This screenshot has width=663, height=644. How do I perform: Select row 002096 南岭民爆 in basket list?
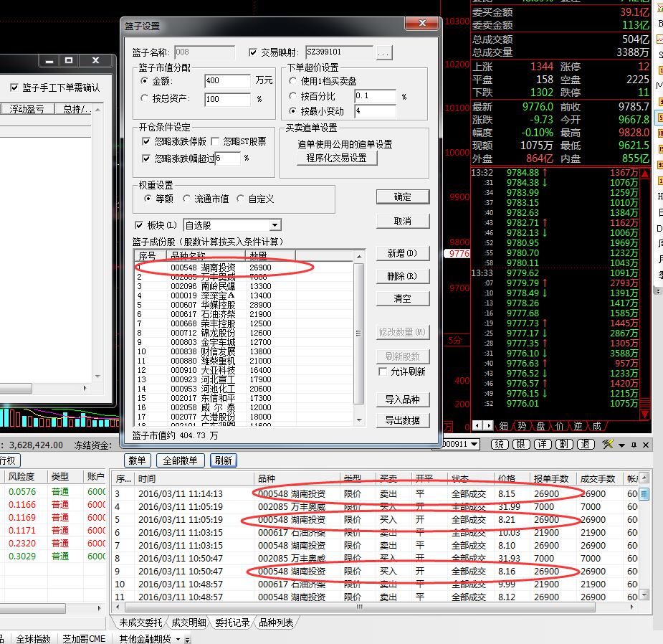click(x=243, y=286)
